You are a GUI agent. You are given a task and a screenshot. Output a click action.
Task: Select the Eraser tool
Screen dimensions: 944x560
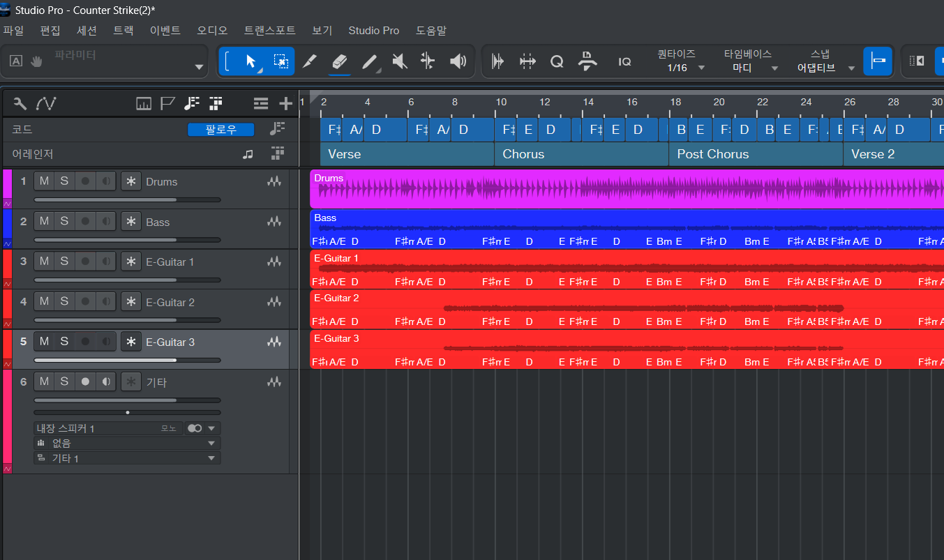[339, 61]
